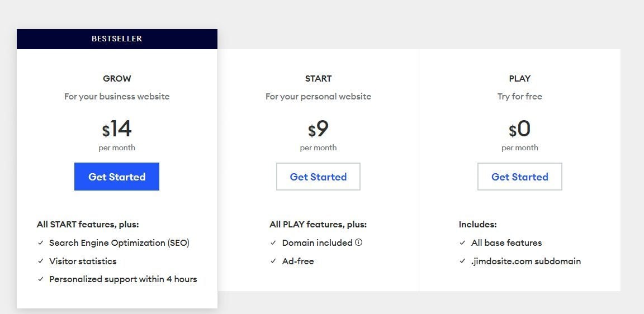Click checkmark beside Visitor statistics
This screenshot has height=314, width=644.
point(41,261)
